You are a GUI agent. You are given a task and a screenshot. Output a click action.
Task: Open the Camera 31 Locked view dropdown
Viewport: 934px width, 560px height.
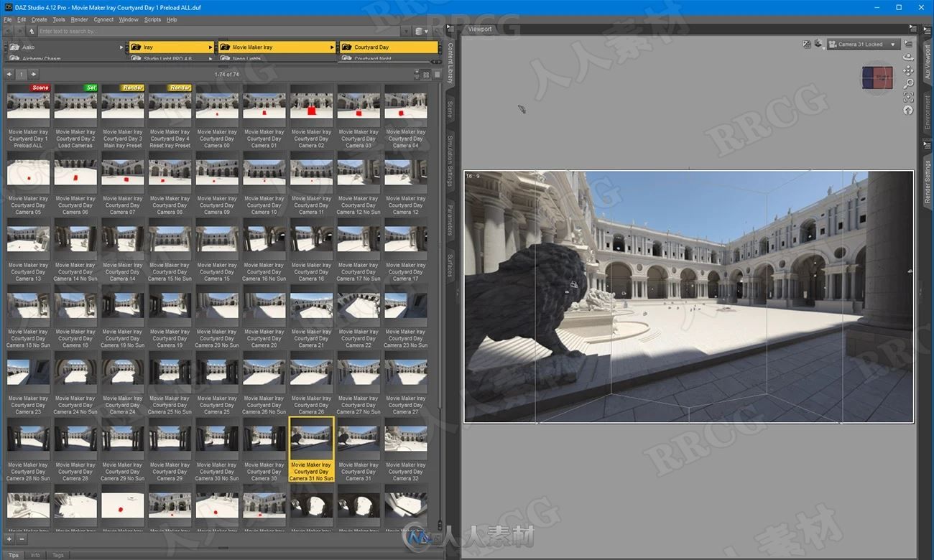click(x=864, y=45)
